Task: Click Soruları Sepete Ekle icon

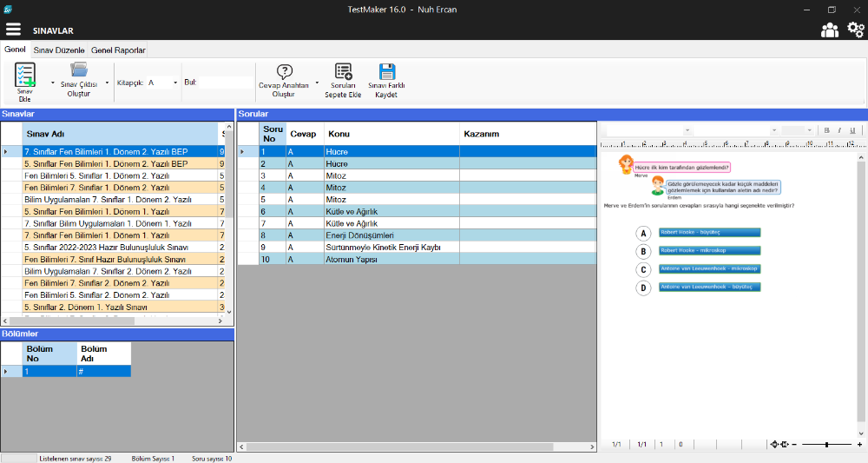Action: pos(343,71)
